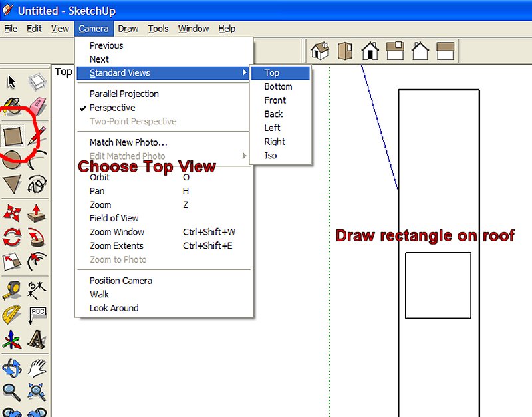Select the Push/Pull tool
Image resolution: width=532 pixels, height=417 pixels.
pos(37,213)
